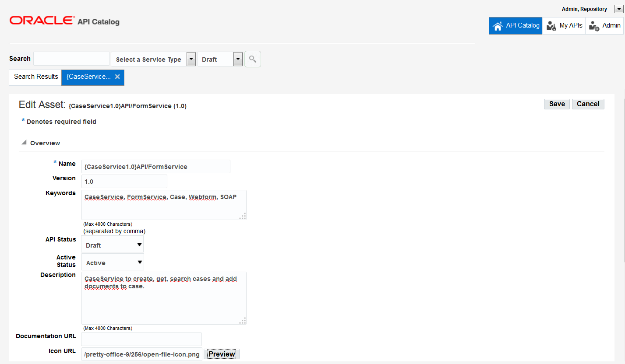
Task: Save the edited asset
Action: (556, 104)
